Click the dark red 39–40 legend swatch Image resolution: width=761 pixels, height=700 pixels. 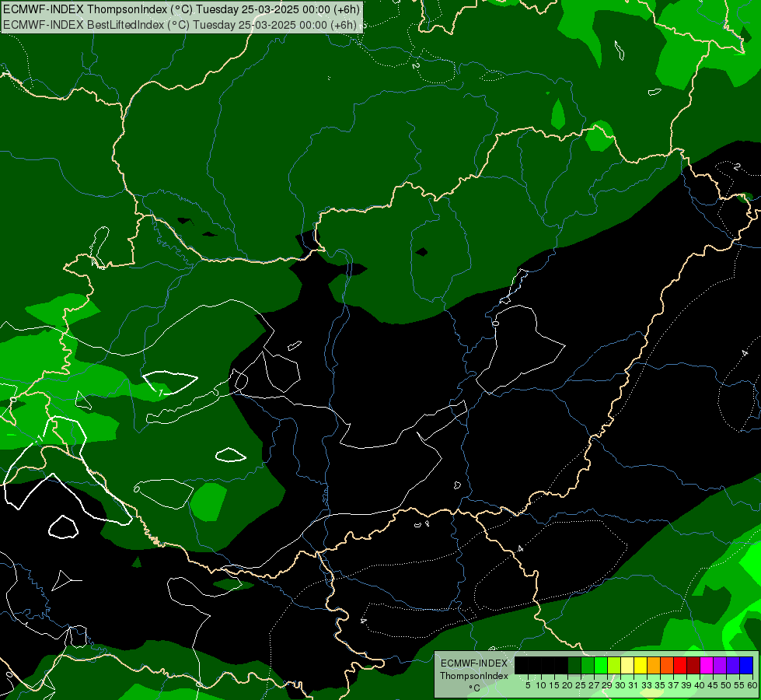tap(693, 665)
